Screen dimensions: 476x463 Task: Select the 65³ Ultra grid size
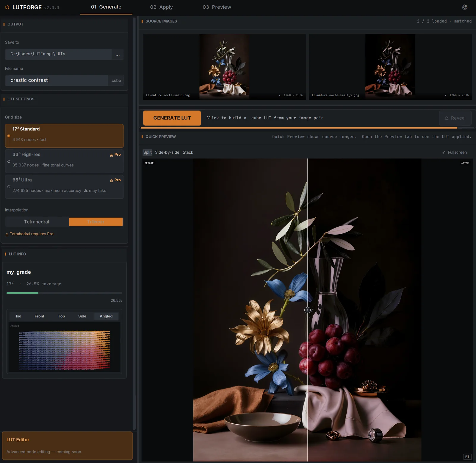(64, 186)
